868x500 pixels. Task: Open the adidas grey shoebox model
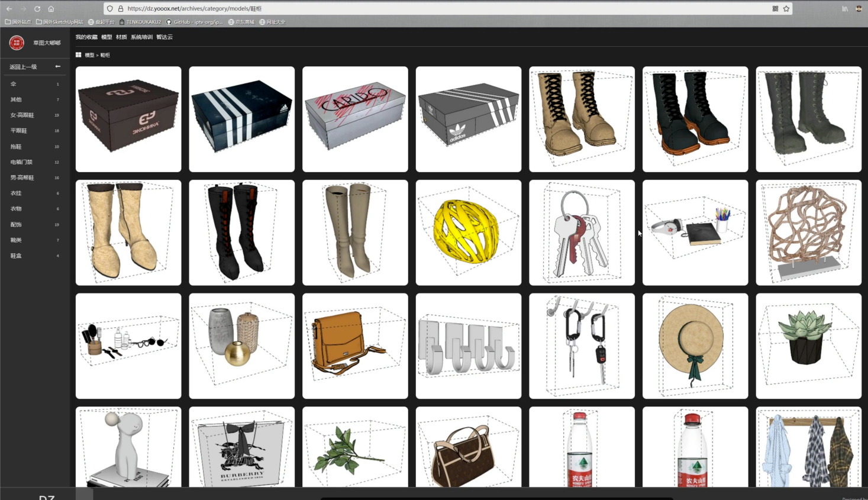pyautogui.click(x=468, y=119)
